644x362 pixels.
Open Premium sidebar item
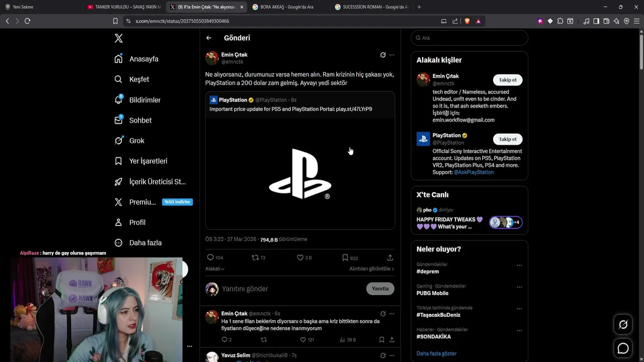(153, 202)
